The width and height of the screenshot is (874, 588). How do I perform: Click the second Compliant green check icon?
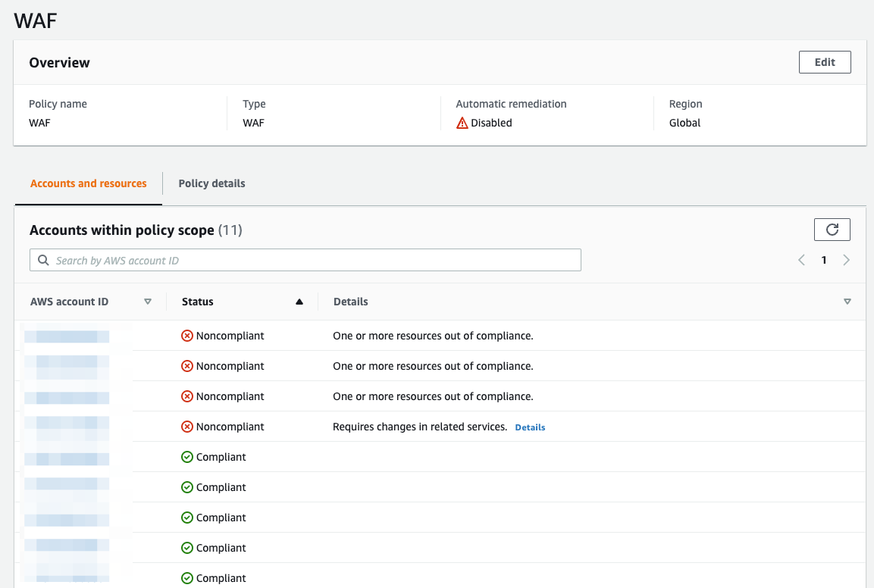[x=187, y=487]
